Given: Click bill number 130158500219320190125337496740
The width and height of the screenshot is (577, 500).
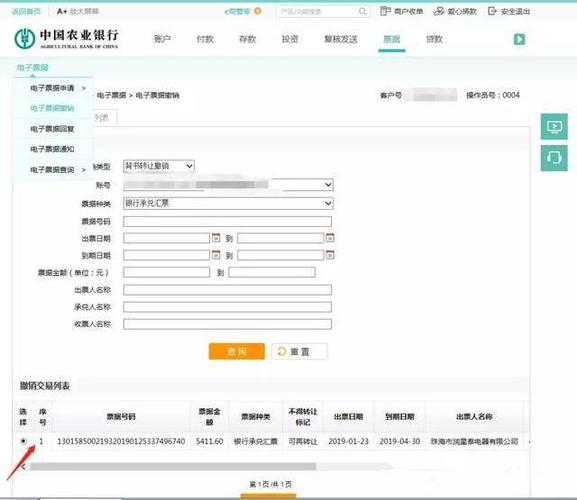Looking at the screenshot, I should coord(121,441).
